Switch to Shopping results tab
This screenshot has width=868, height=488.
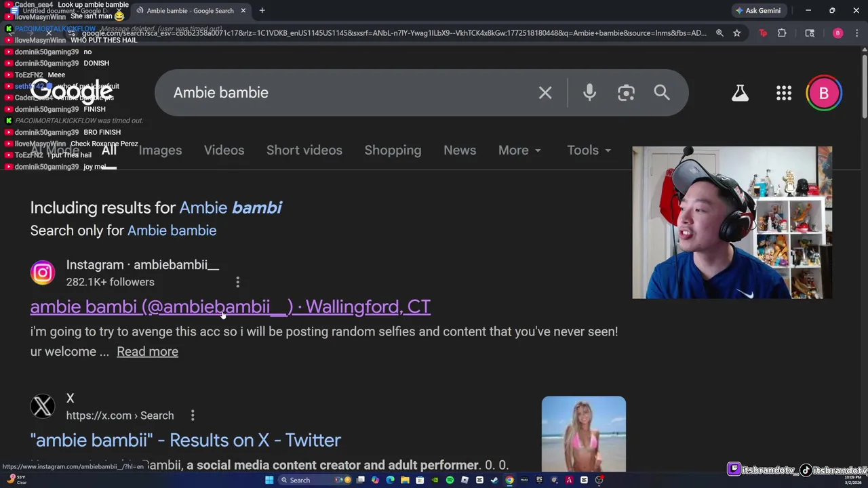point(393,150)
